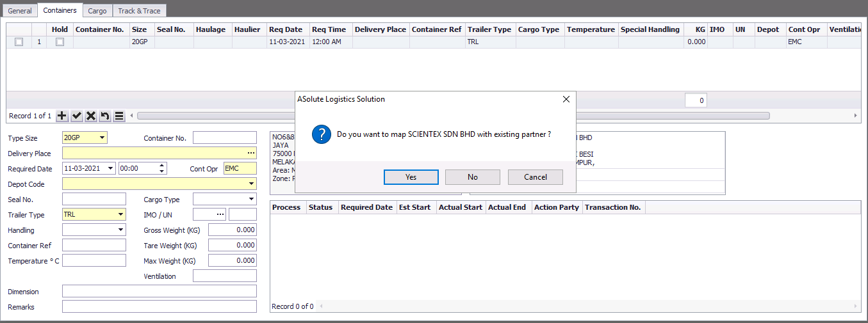868x323 pixels.
Task: Click the Remarks input field
Action: click(159, 306)
